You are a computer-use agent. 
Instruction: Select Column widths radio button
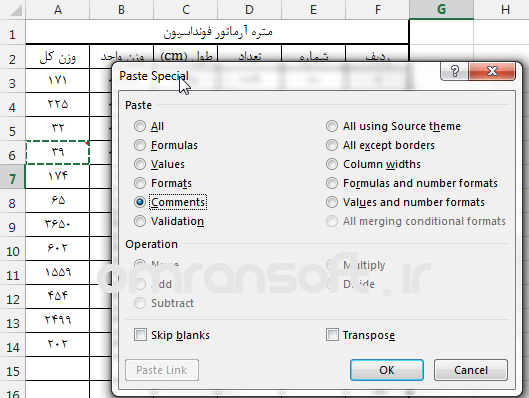[x=332, y=164]
